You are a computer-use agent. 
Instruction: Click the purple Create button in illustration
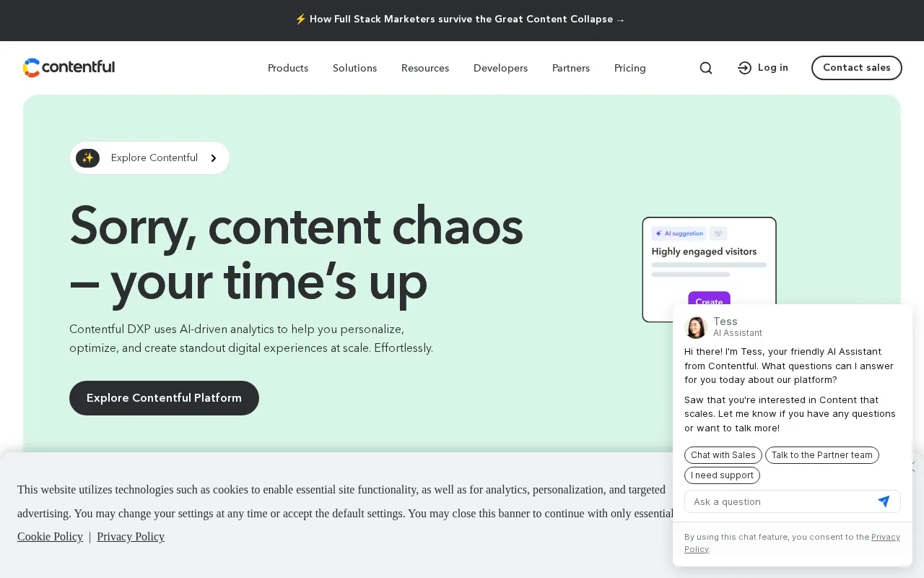(709, 300)
